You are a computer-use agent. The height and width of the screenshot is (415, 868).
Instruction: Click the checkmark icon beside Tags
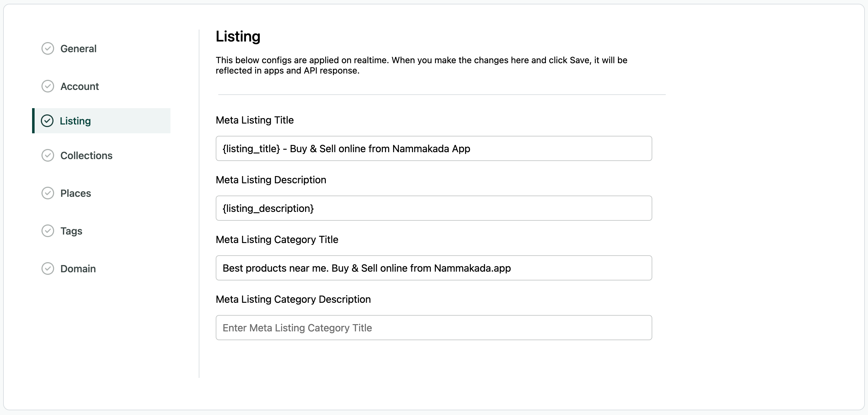pos(47,231)
